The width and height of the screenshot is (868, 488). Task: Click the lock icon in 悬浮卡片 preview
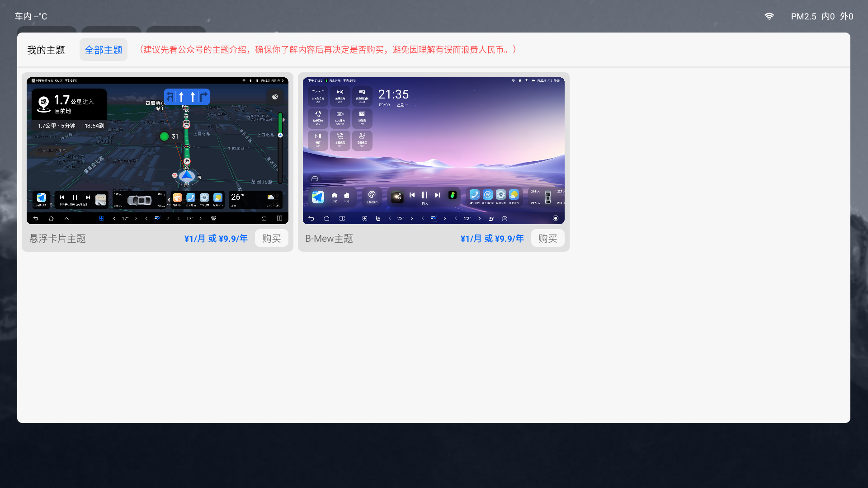click(264, 218)
